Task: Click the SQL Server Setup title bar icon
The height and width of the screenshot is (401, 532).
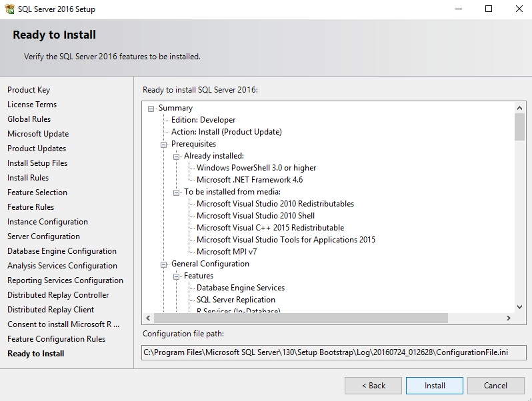Action: coord(9,9)
